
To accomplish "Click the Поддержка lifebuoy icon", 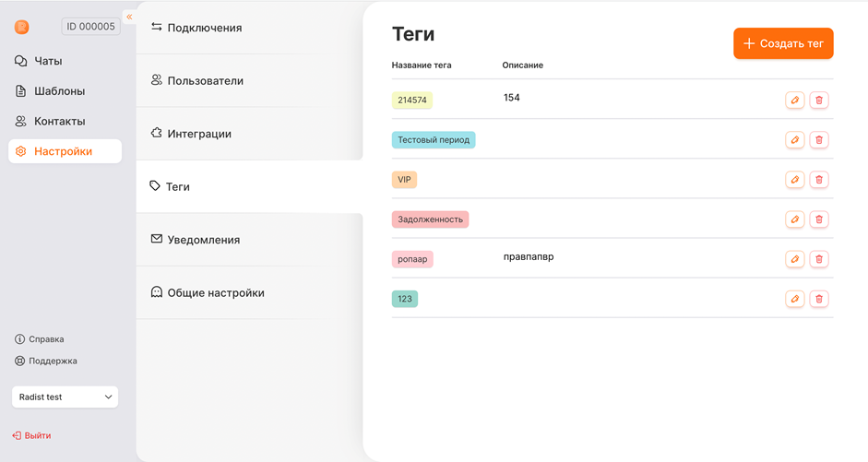I will (19, 361).
